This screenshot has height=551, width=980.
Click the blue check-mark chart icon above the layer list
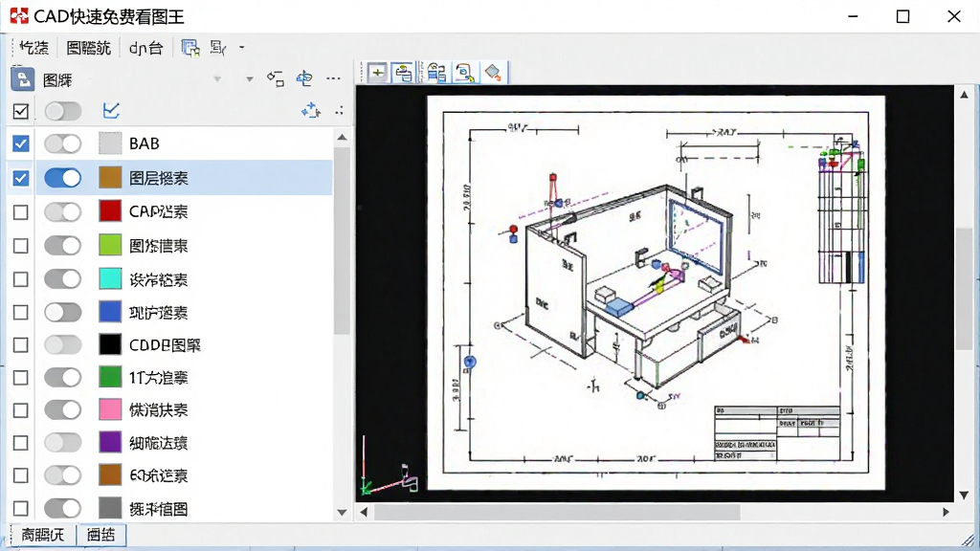tap(111, 111)
